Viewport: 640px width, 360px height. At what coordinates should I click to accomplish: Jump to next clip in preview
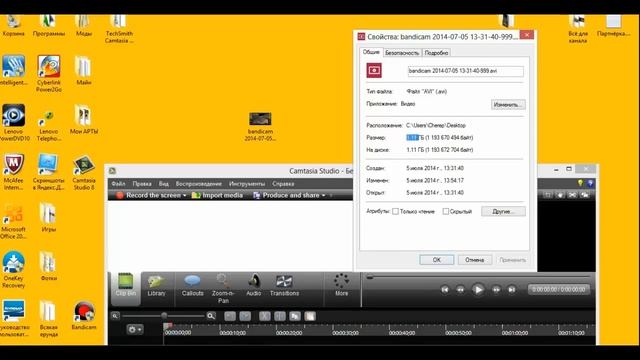[x=511, y=289]
